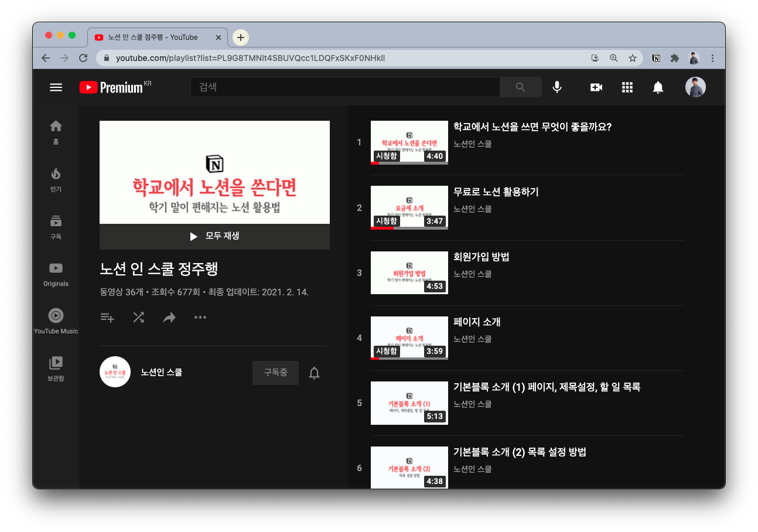Bookmark page with star icon
The image size is (758, 532).
pos(633,58)
